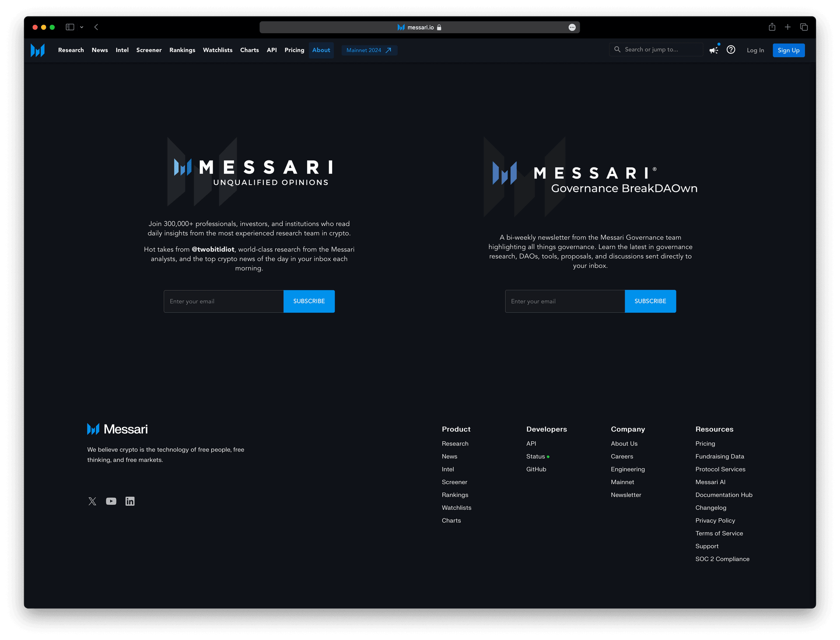Open Messari X (Twitter) profile icon
840x640 pixels.
click(x=92, y=501)
